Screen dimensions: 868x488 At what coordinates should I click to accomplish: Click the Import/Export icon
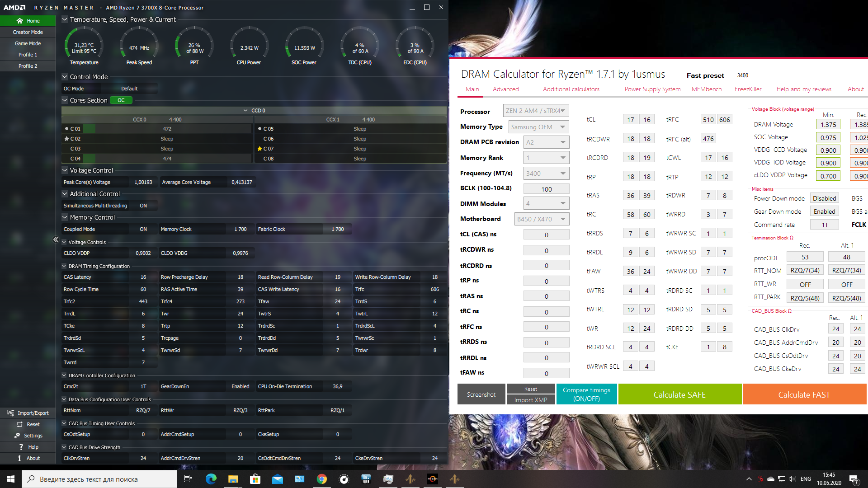[x=11, y=413]
